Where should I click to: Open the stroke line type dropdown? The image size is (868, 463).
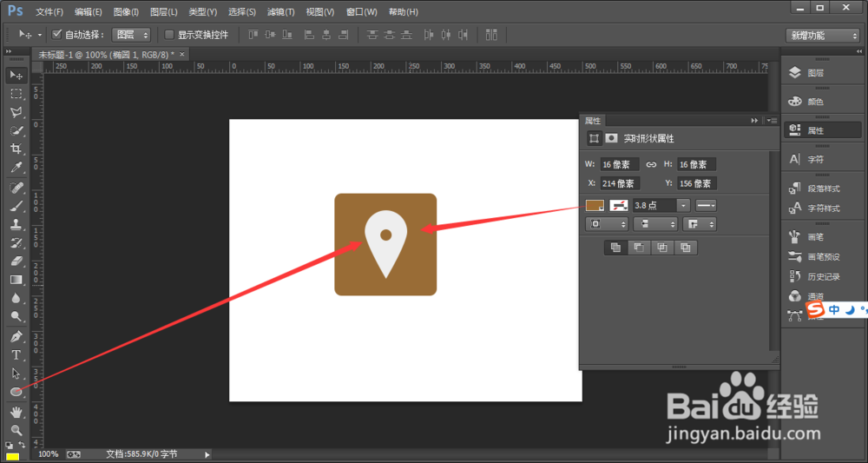pyautogui.click(x=706, y=205)
